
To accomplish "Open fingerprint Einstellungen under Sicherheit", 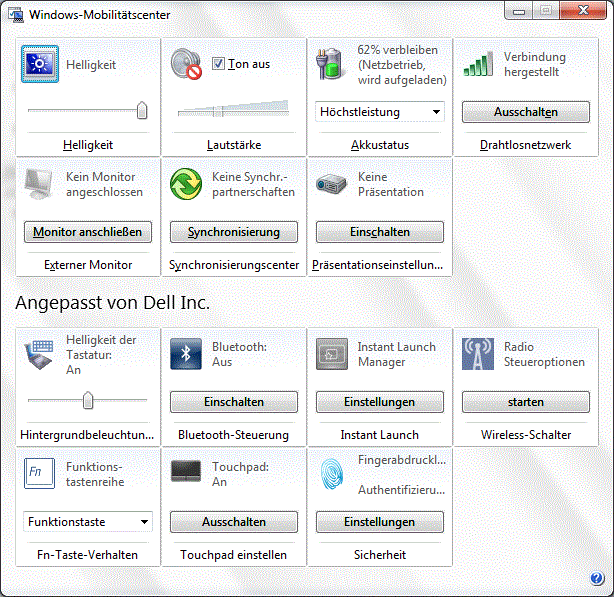I will pyautogui.click(x=380, y=522).
